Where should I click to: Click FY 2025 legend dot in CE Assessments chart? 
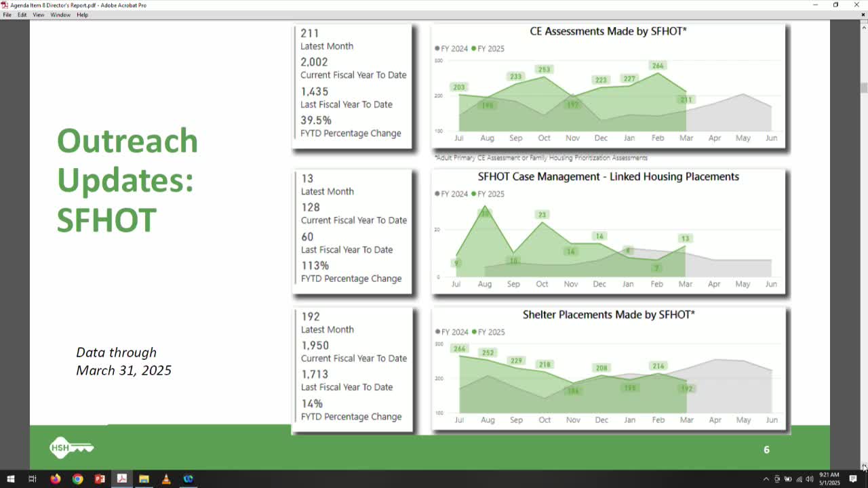tap(474, 49)
